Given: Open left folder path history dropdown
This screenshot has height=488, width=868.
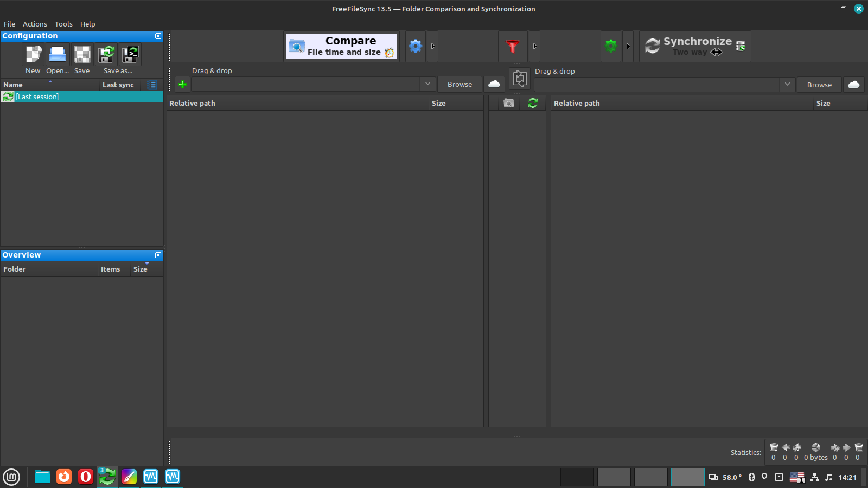Looking at the screenshot, I should pyautogui.click(x=427, y=84).
